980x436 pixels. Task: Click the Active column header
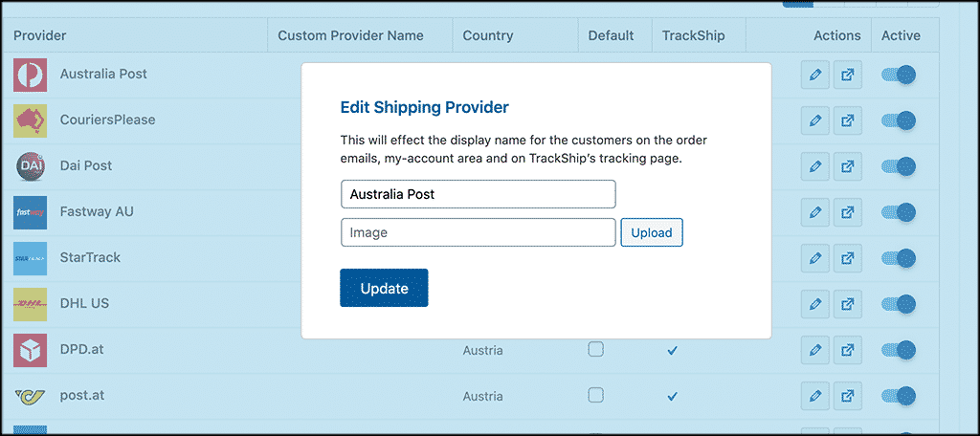901,35
